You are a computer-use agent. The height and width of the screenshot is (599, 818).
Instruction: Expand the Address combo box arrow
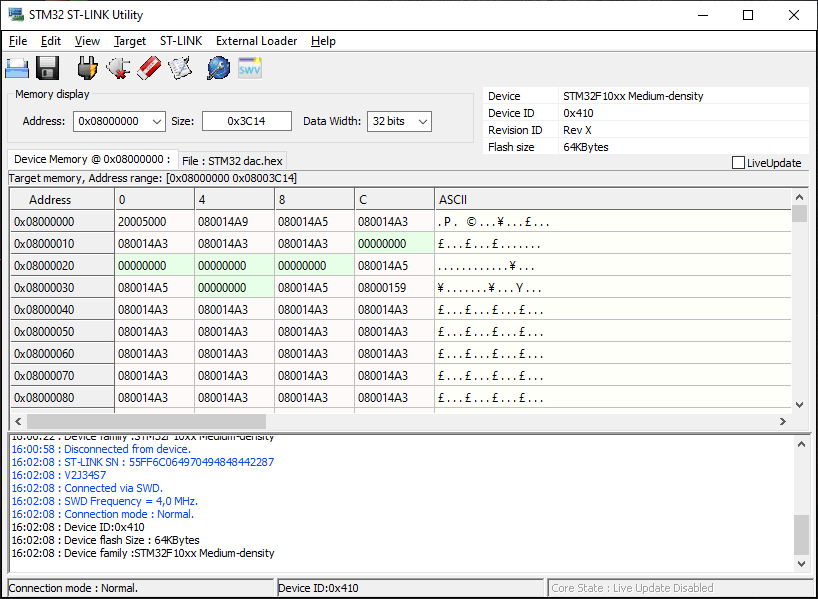click(157, 122)
